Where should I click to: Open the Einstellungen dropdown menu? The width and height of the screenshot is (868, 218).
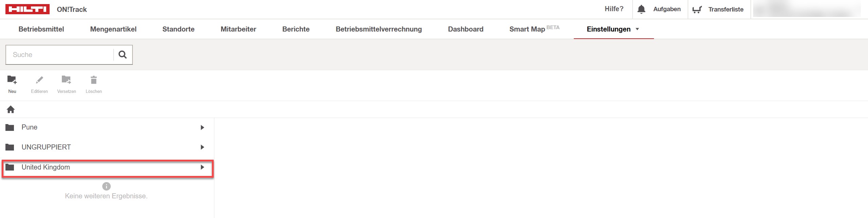pos(614,29)
